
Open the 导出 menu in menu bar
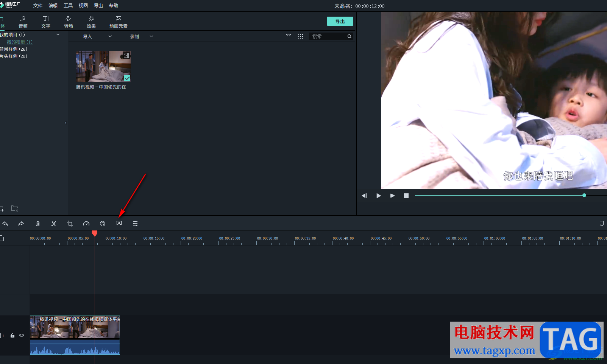coord(98,6)
